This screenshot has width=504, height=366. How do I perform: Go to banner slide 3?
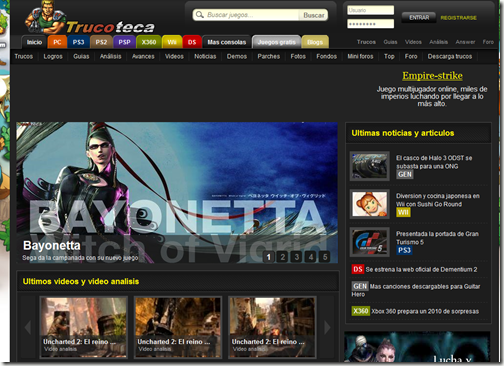point(297,257)
